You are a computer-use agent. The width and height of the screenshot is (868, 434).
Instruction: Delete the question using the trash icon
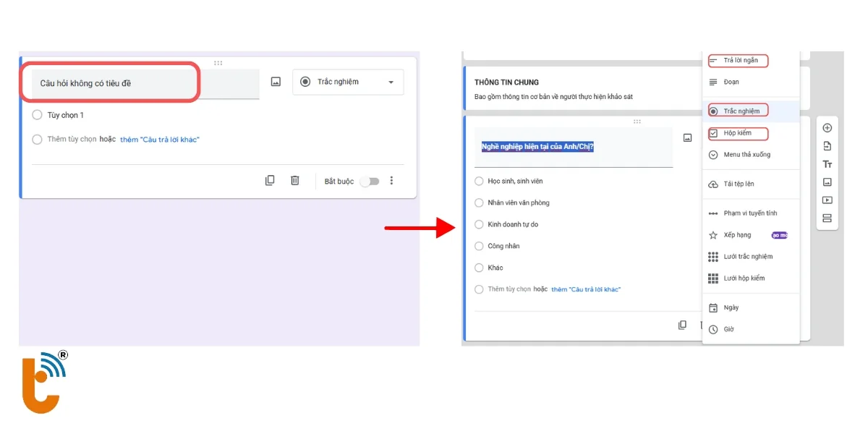click(x=295, y=181)
